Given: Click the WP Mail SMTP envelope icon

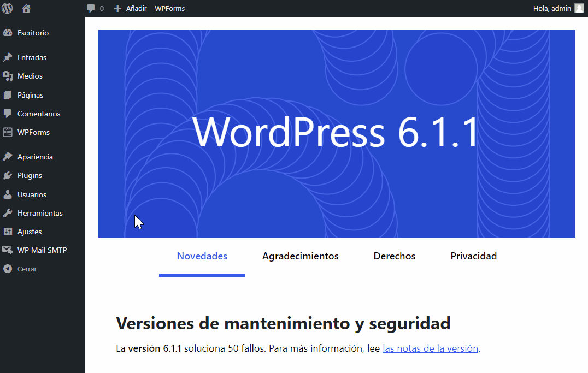Looking at the screenshot, I should (x=8, y=250).
